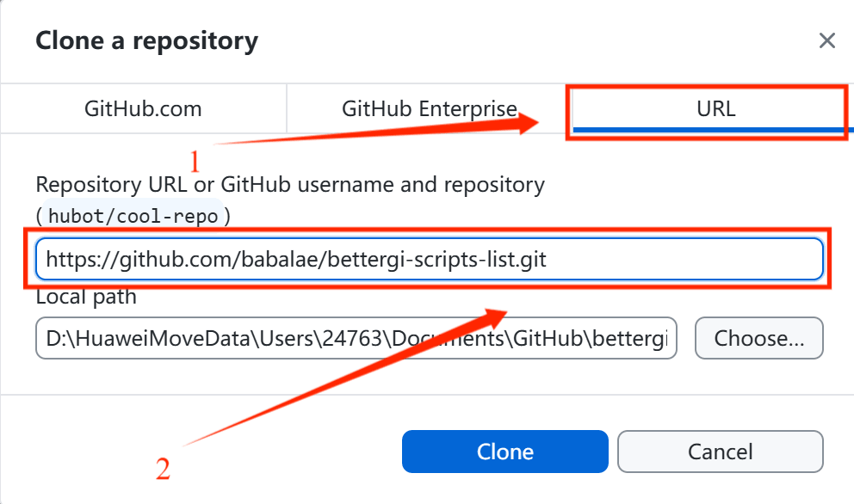Start cloning with the Clone button
854x504 pixels.
pyautogui.click(x=505, y=452)
